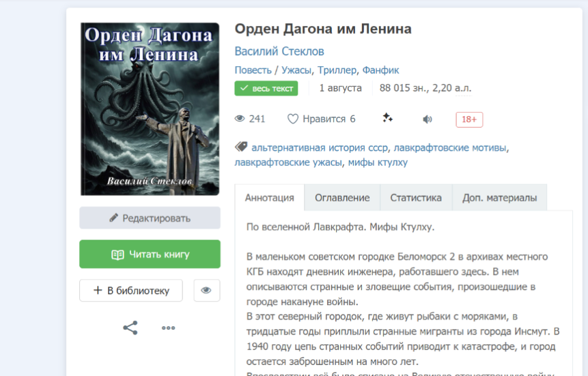Add book with 'В библиотеку' button
Image resolution: width=588 pixels, height=376 pixels.
(131, 290)
